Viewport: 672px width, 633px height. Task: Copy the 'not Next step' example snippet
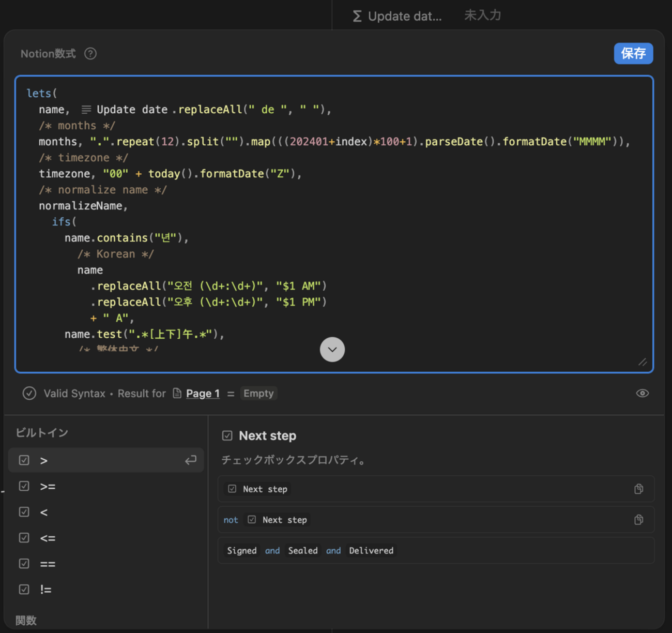[639, 520]
